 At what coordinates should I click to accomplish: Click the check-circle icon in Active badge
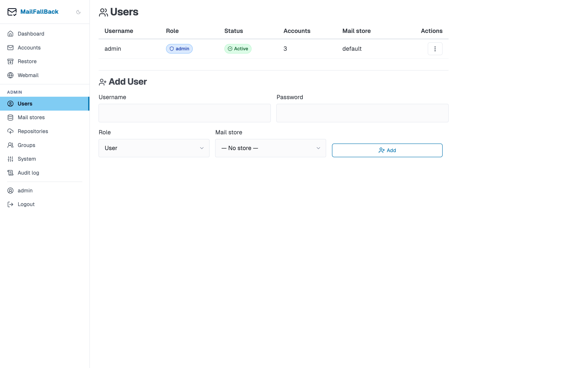tap(230, 49)
